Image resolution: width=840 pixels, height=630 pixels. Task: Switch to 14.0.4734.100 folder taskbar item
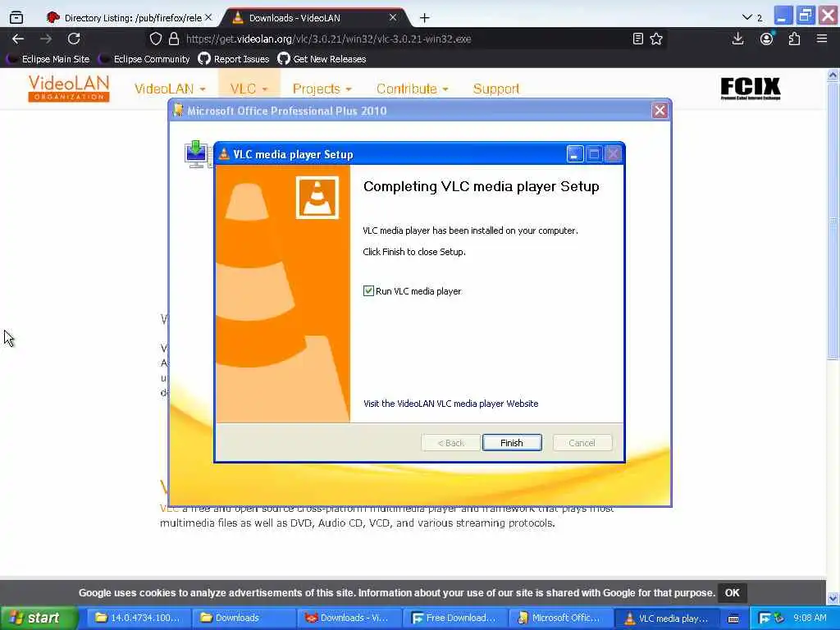(x=138, y=619)
